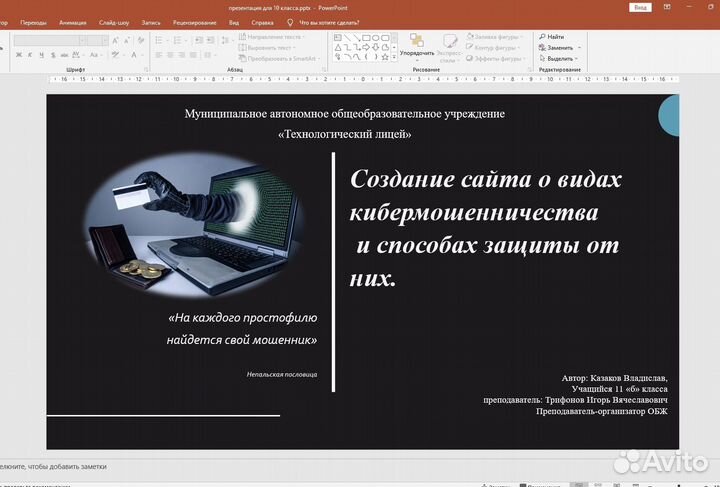
Task: Open the Справка tab
Action: [262, 22]
